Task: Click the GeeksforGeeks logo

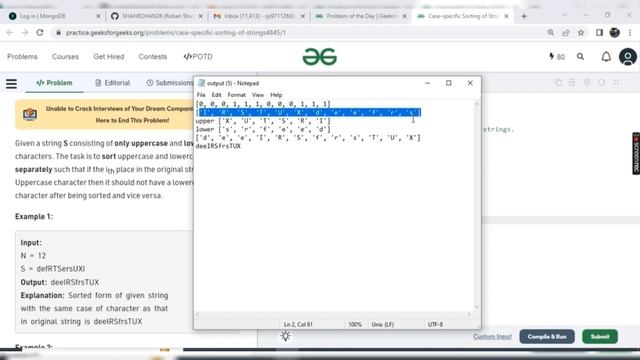Action: coord(320,56)
